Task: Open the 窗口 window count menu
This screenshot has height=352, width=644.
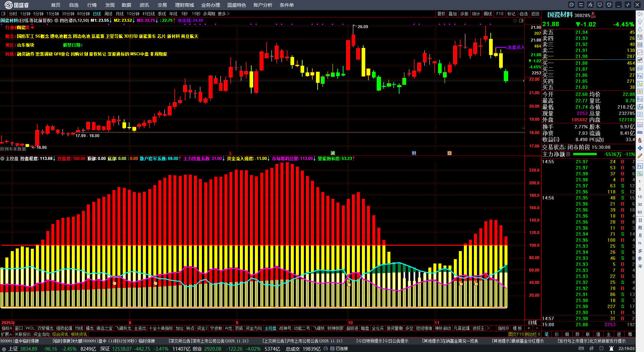Action: 19,328
